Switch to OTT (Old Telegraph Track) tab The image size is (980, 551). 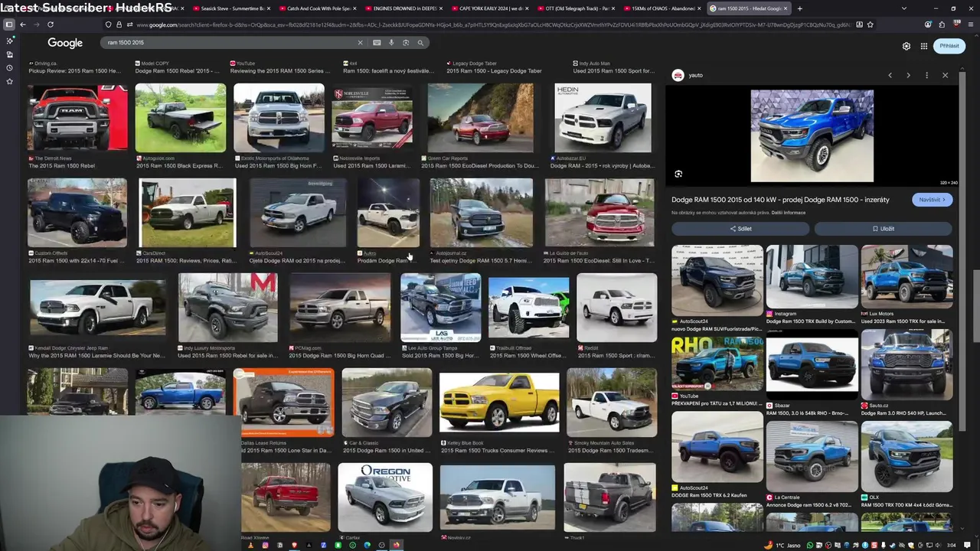pyautogui.click(x=577, y=8)
